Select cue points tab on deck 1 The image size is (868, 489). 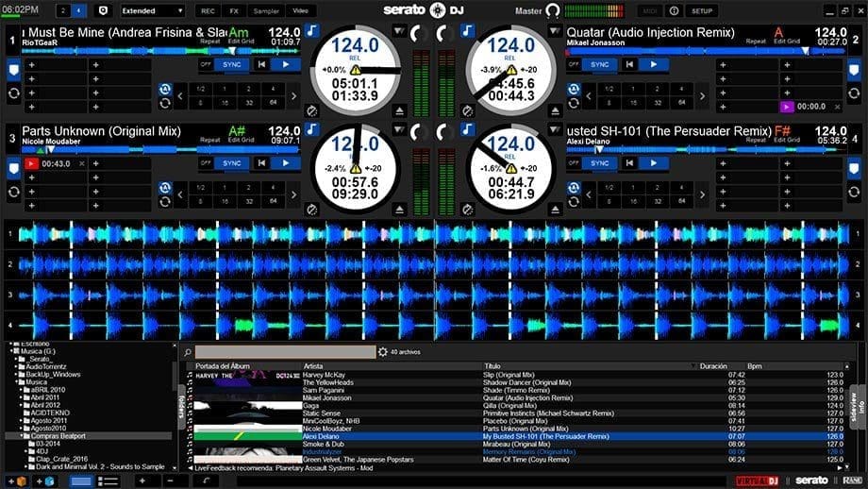pos(14,71)
